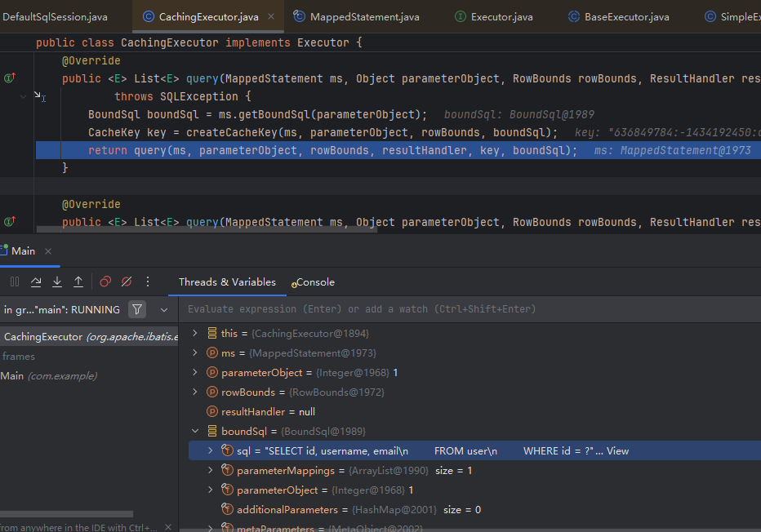
Task: Click the highlighted return query execution line
Action: click(398, 150)
